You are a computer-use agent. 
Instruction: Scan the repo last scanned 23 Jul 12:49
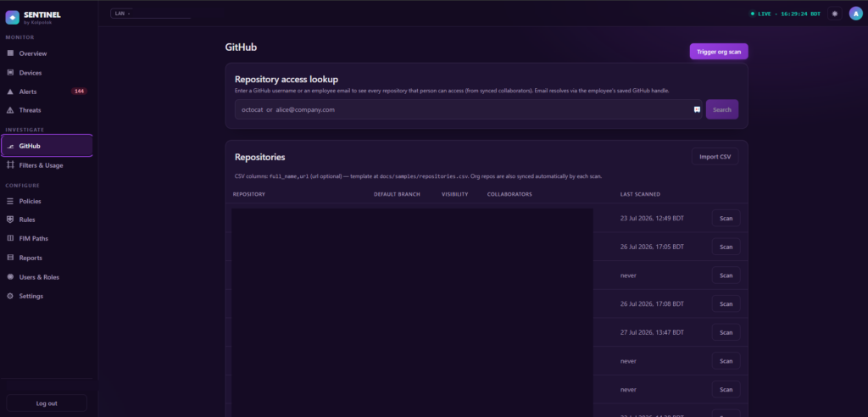(x=726, y=218)
